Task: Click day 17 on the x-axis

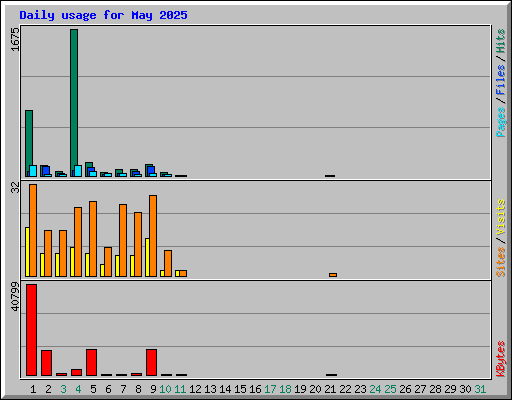Action: click(270, 389)
